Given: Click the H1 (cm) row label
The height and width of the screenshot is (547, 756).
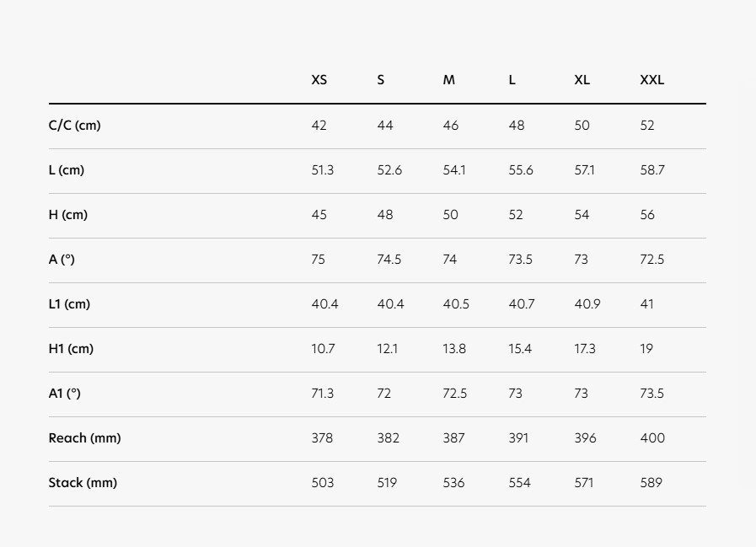Looking at the screenshot, I should click(x=71, y=349).
